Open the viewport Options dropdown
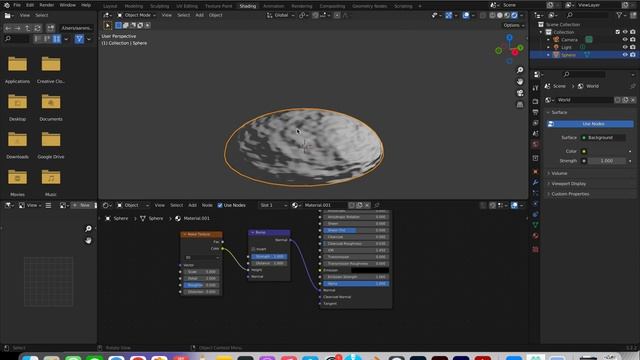The width and height of the screenshot is (640, 360). pos(513,25)
